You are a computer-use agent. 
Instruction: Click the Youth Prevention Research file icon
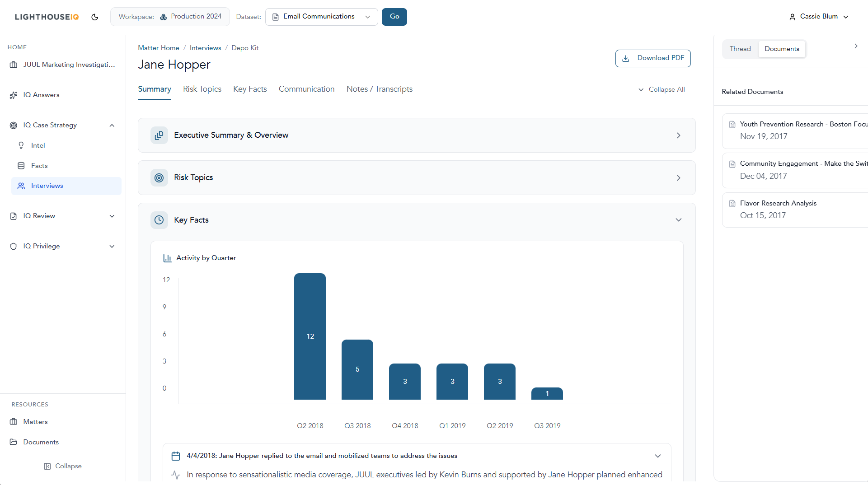click(732, 125)
